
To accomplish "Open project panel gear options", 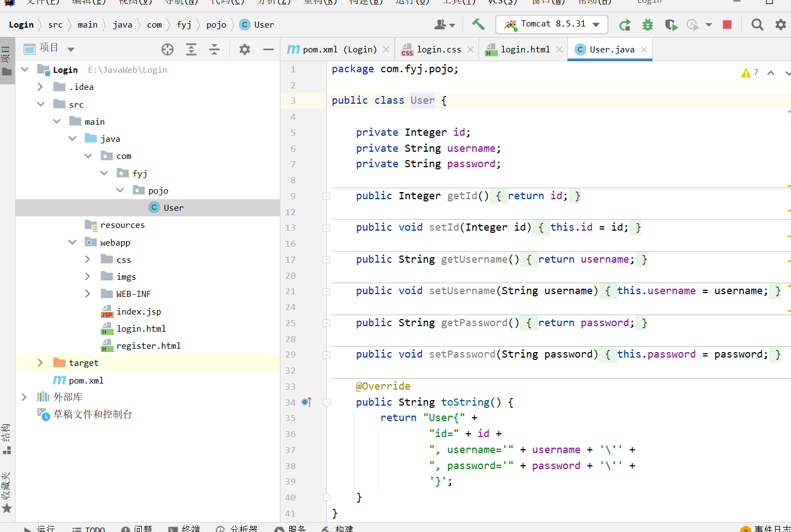I will point(245,50).
